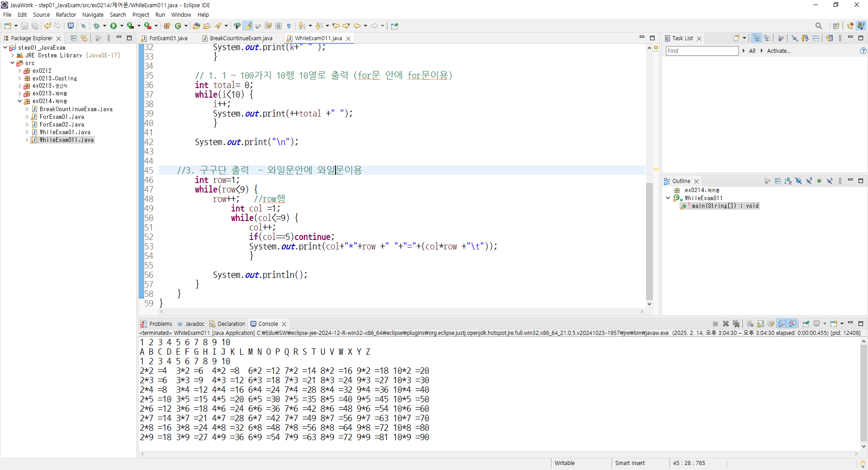The height and width of the screenshot is (470, 868).
Task: Toggle Mark Occurrences highlighter
Action: pos(248,26)
